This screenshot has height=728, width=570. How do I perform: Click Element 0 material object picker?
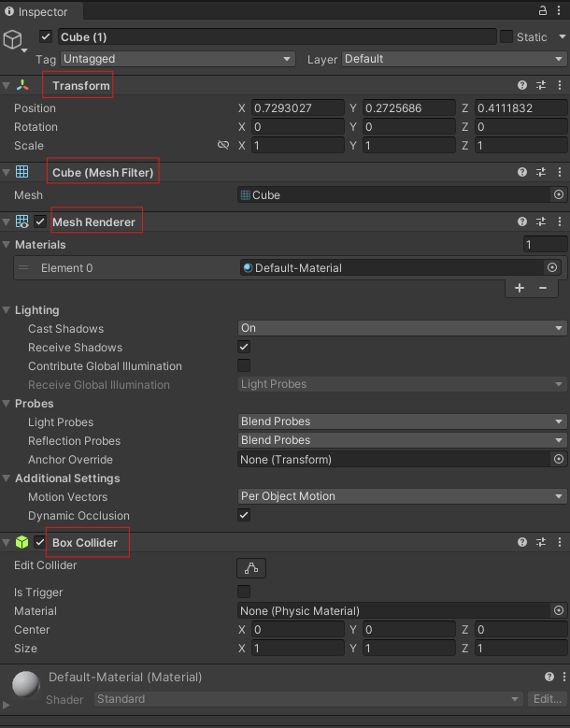coord(552,267)
